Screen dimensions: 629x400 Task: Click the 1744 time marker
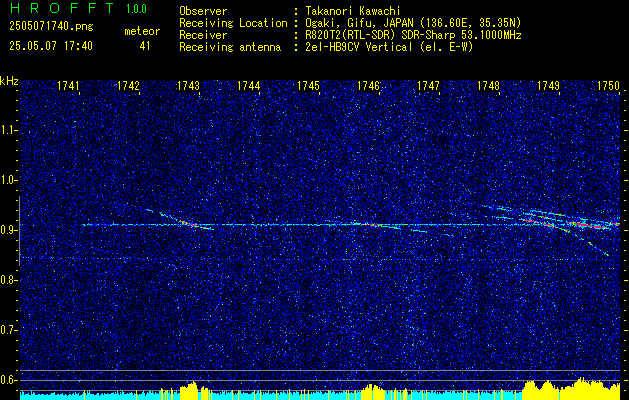click(x=248, y=86)
